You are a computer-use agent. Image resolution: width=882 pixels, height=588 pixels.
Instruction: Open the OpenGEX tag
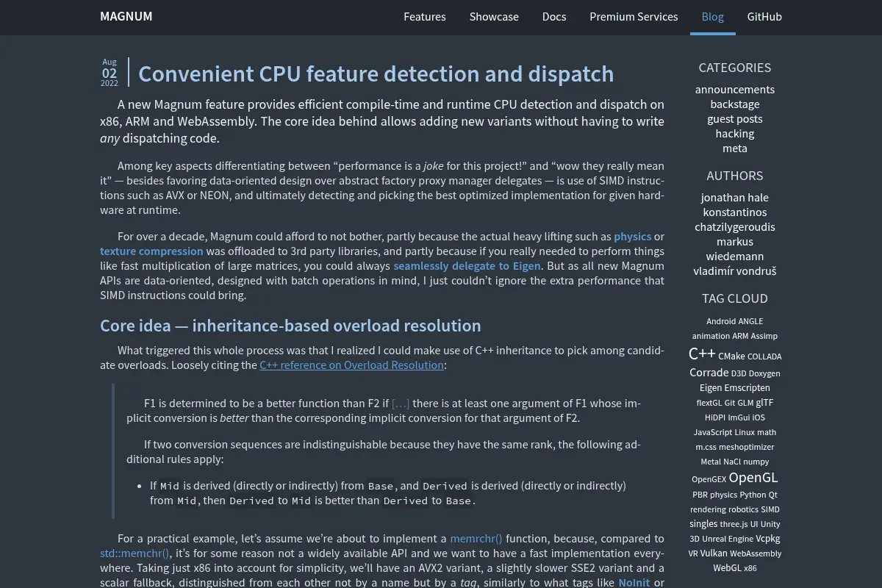(x=709, y=479)
